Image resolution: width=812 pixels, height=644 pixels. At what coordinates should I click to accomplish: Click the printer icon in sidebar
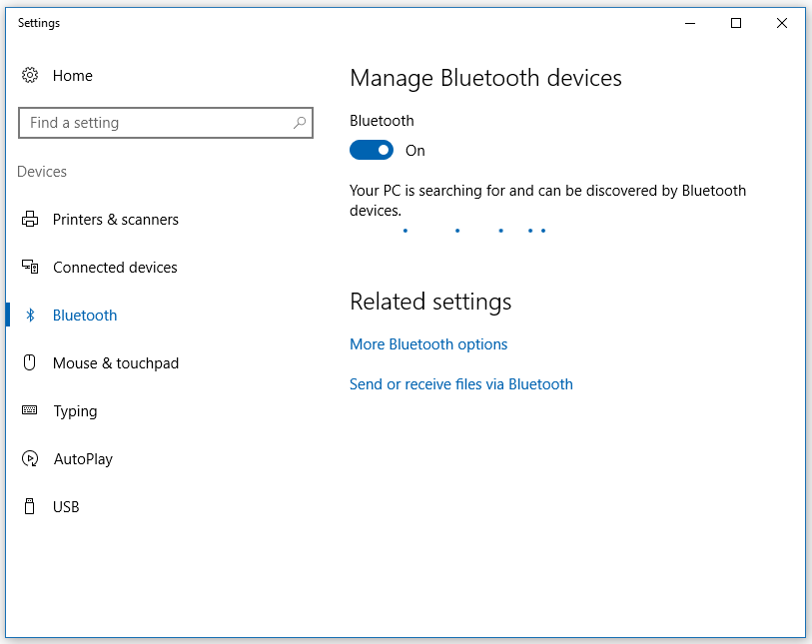pos(30,219)
